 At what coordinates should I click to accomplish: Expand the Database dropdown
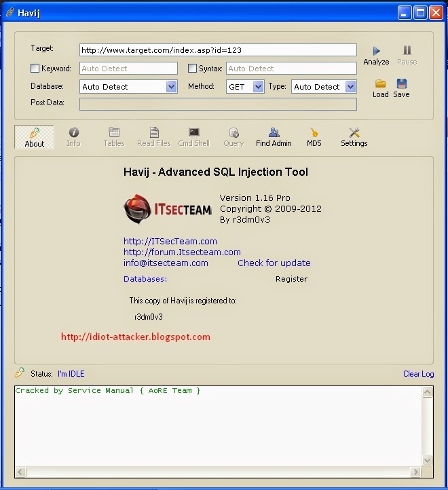click(171, 87)
